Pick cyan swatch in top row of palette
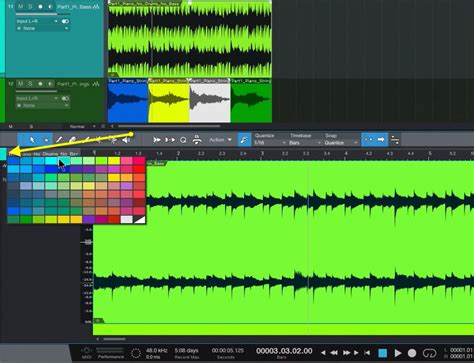 [51, 161]
